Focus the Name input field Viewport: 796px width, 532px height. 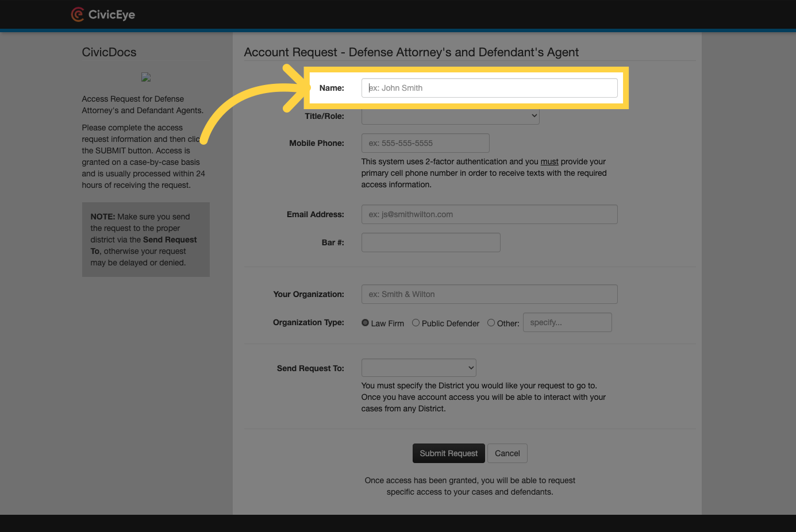click(x=489, y=88)
